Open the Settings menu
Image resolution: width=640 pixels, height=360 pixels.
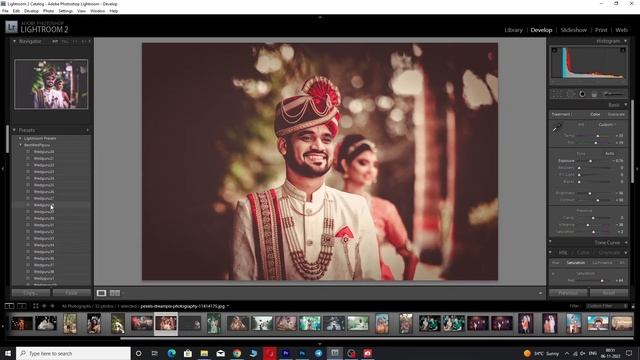[x=65, y=11]
